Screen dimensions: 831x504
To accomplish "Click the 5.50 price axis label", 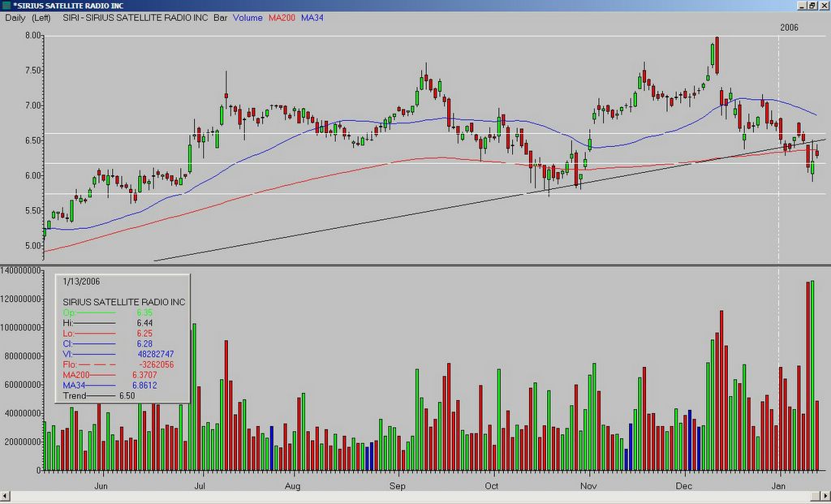I will pyautogui.click(x=33, y=210).
